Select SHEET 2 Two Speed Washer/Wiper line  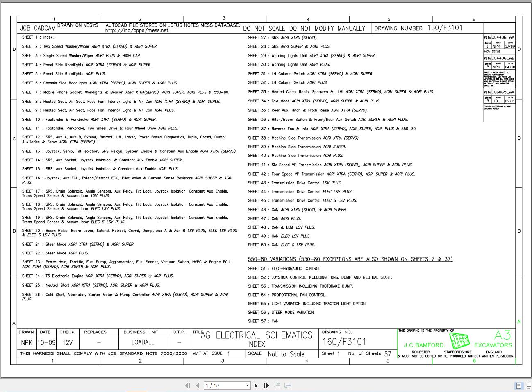coord(90,46)
